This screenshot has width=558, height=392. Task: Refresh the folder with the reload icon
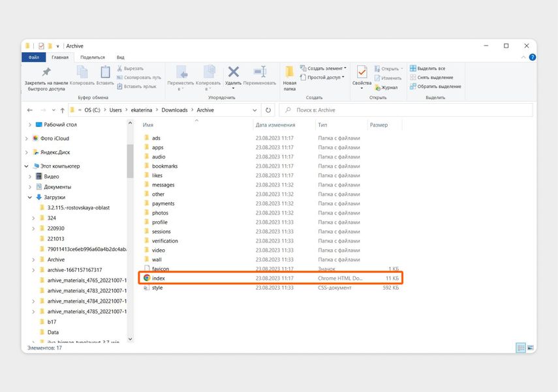point(268,110)
